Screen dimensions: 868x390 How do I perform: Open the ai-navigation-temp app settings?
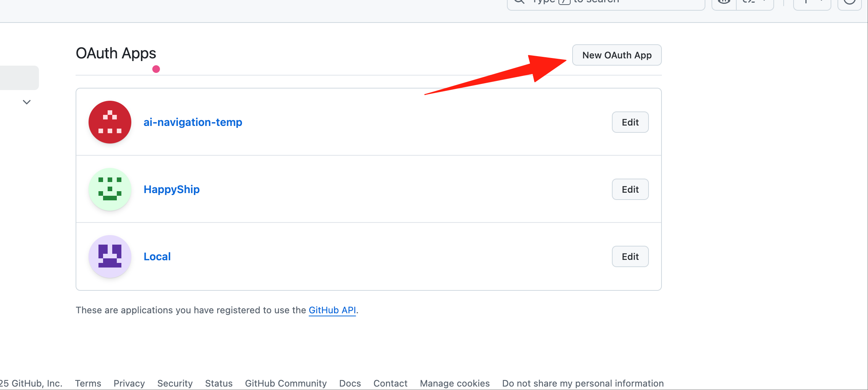192,122
